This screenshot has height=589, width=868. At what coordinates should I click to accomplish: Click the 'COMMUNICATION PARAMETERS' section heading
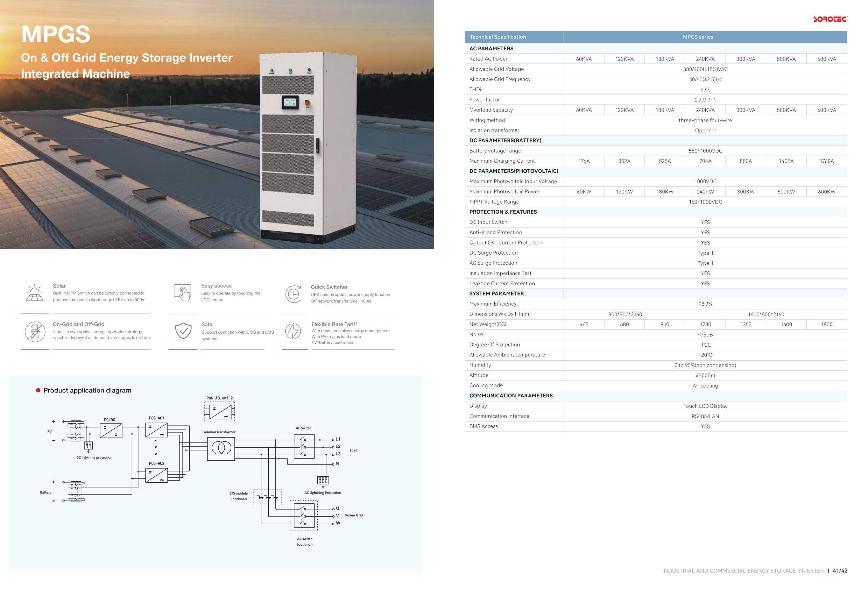pos(511,396)
